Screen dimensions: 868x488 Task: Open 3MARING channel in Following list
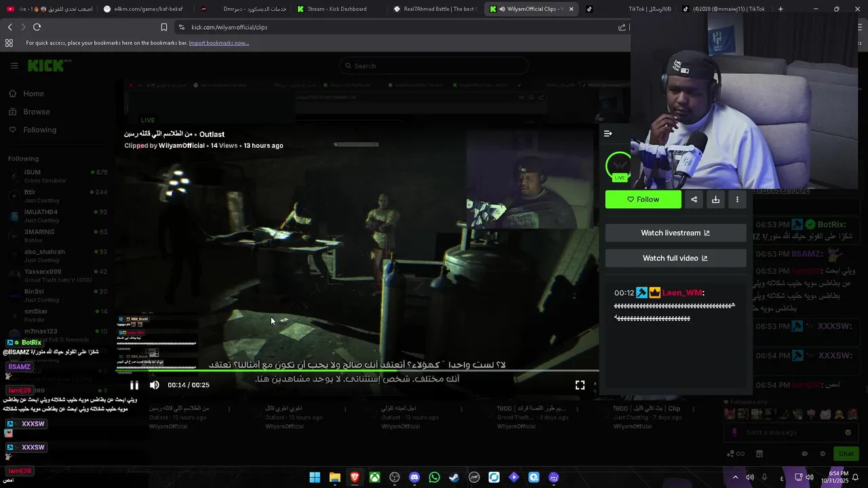(x=58, y=235)
